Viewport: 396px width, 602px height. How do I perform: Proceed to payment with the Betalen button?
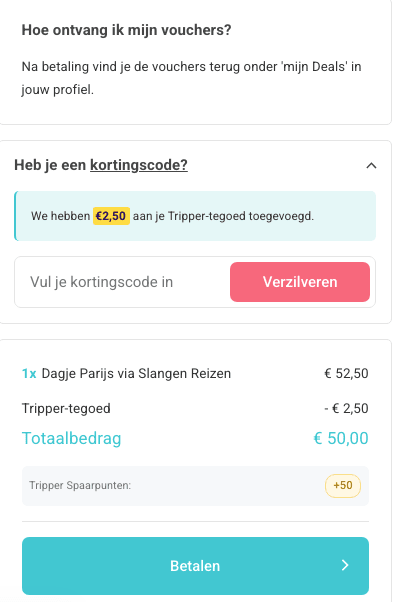tap(195, 566)
